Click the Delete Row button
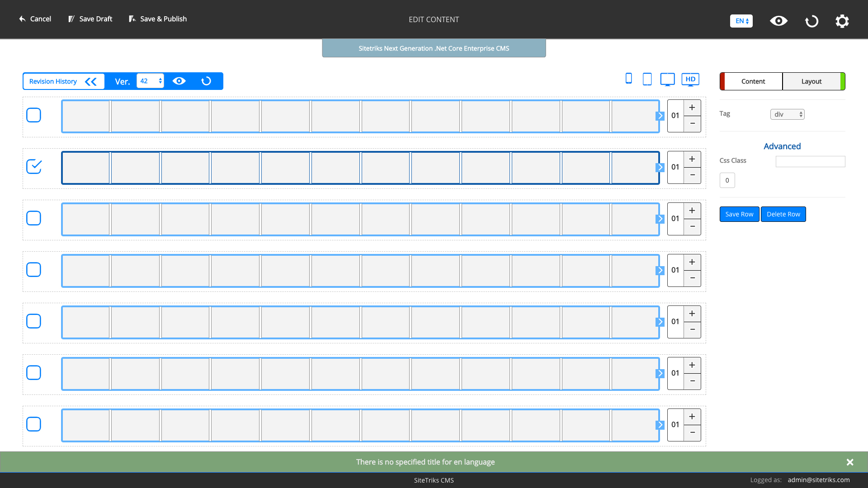The height and width of the screenshot is (488, 868). point(783,214)
